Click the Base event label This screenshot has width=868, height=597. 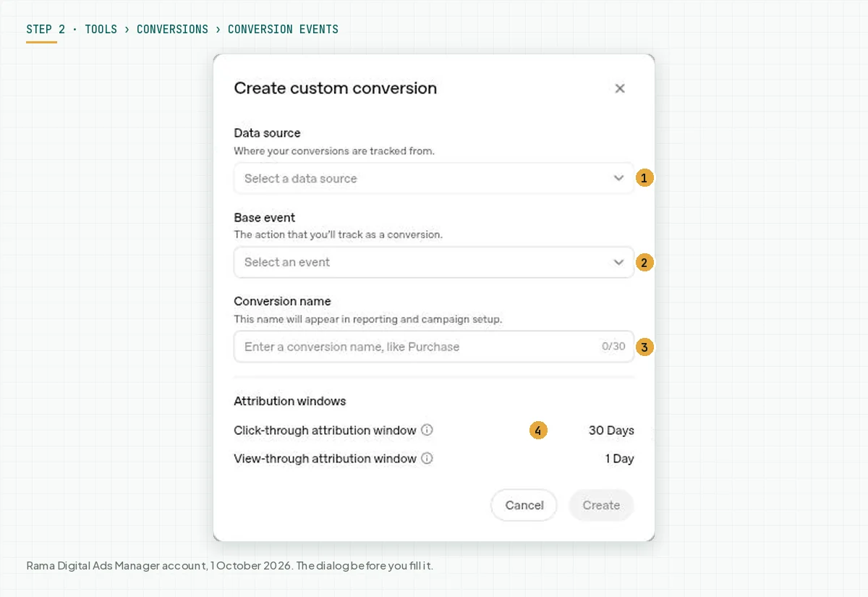[264, 217]
